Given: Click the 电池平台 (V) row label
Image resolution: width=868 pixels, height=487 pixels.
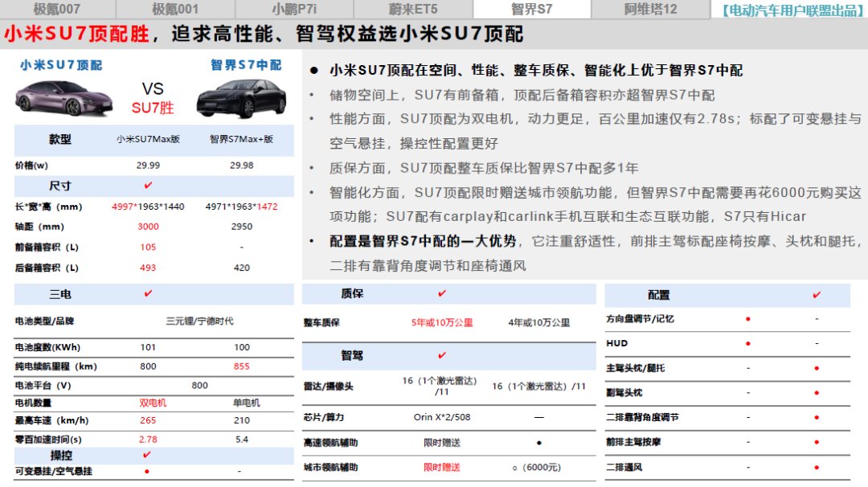Looking at the screenshot, I should (x=43, y=385).
